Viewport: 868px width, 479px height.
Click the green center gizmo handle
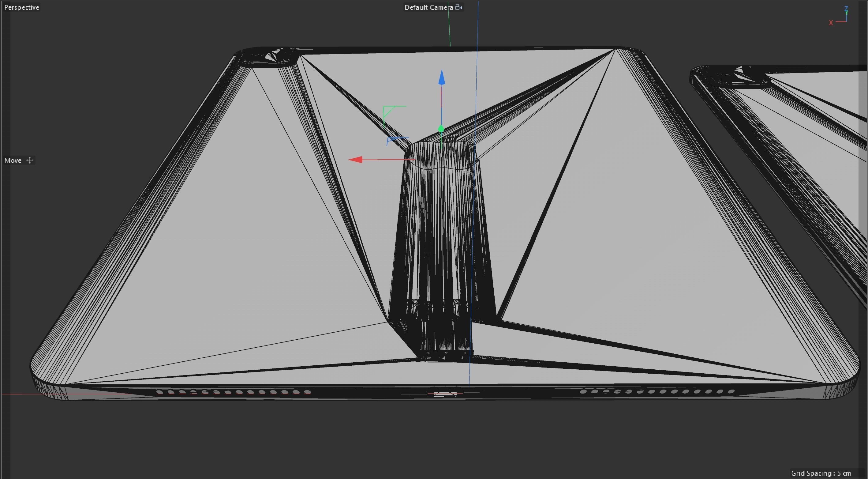tap(441, 129)
